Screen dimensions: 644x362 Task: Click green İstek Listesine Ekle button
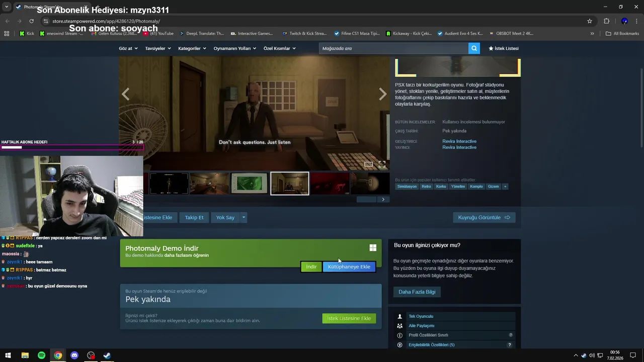click(349, 318)
